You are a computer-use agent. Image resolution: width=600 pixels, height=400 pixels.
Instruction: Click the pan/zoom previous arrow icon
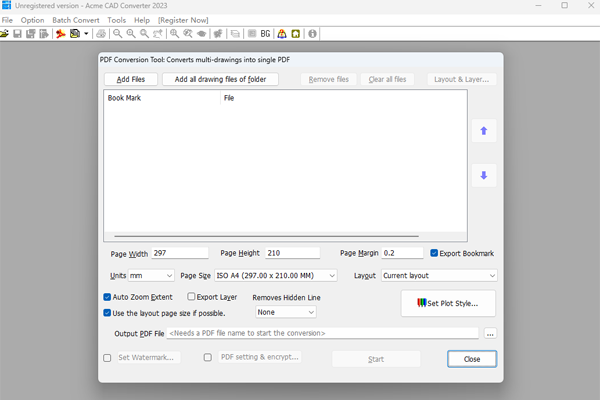[x=158, y=34]
